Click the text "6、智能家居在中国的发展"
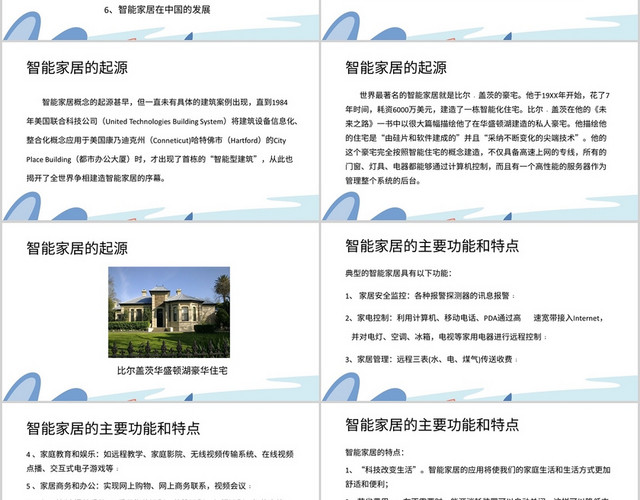 [x=157, y=9]
